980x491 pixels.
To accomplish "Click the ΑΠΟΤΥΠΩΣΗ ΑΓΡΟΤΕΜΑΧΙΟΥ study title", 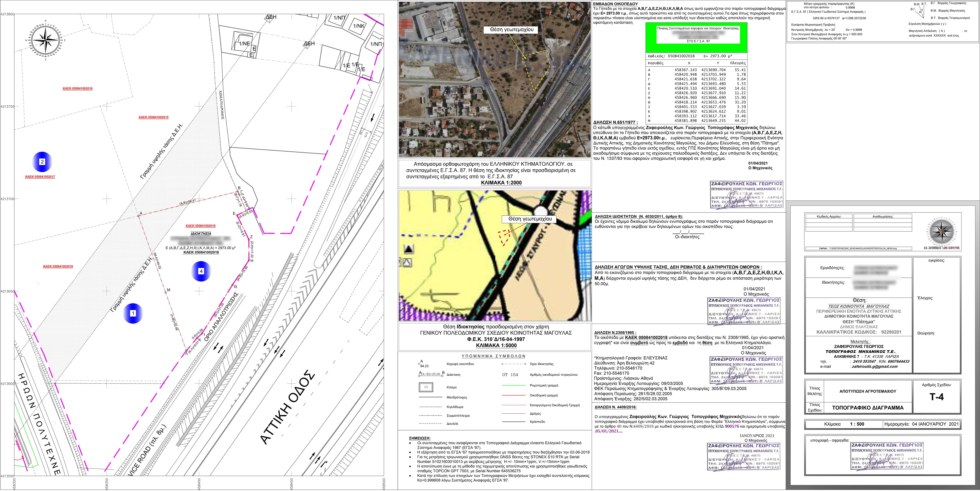I will click(x=868, y=391).
